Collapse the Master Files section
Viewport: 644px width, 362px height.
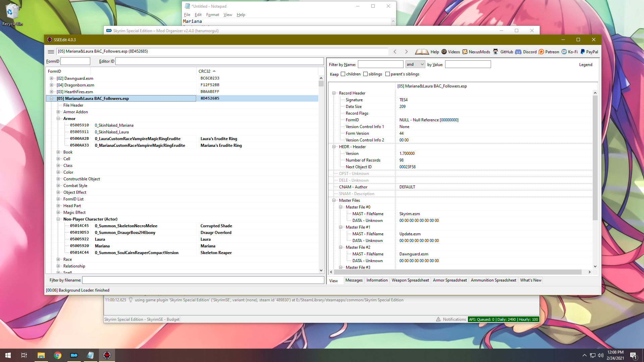pyautogui.click(x=334, y=200)
